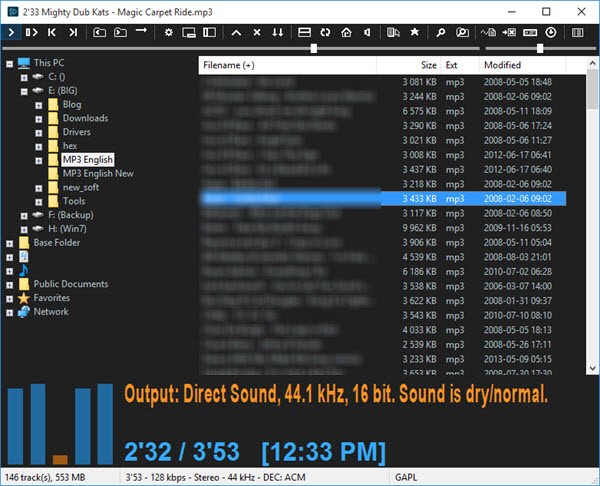Click the up caret toolbar icon
600x486 pixels.
[x=236, y=33]
